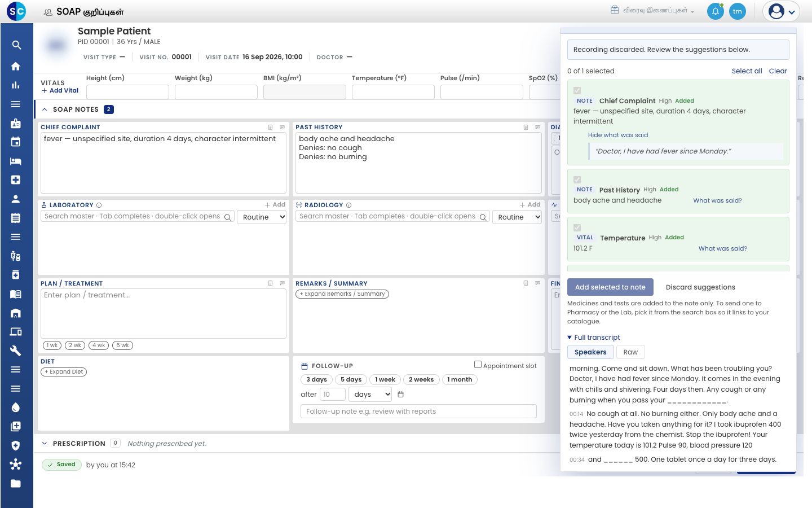
Task: Open the shield icon in the sidebar
Action: tap(16, 445)
